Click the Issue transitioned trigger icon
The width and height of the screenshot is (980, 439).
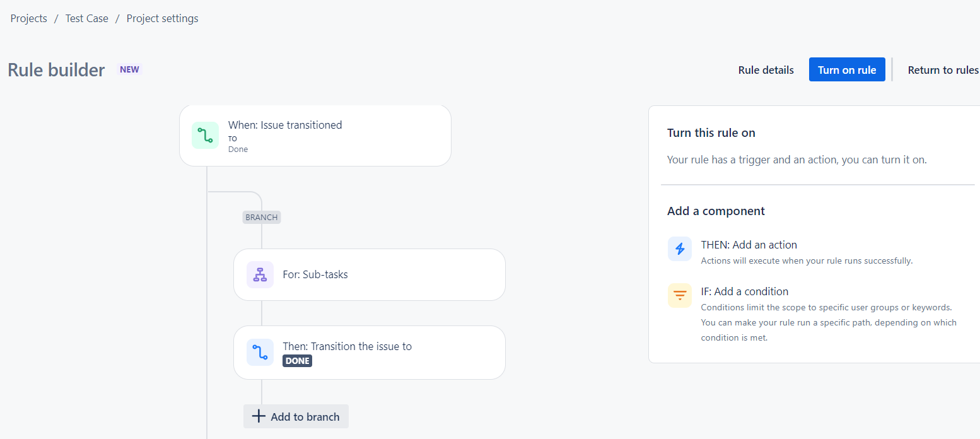click(205, 135)
